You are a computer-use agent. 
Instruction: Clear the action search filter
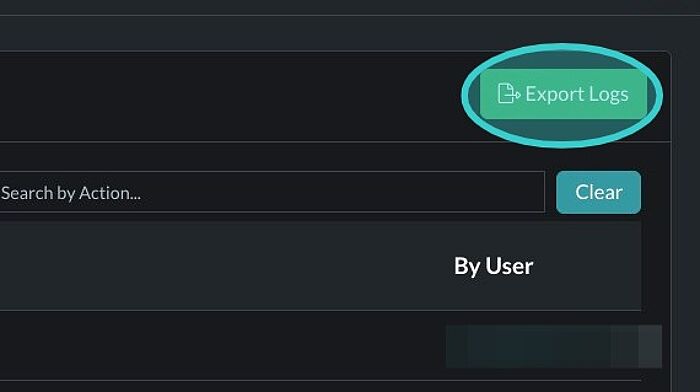[598, 192]
